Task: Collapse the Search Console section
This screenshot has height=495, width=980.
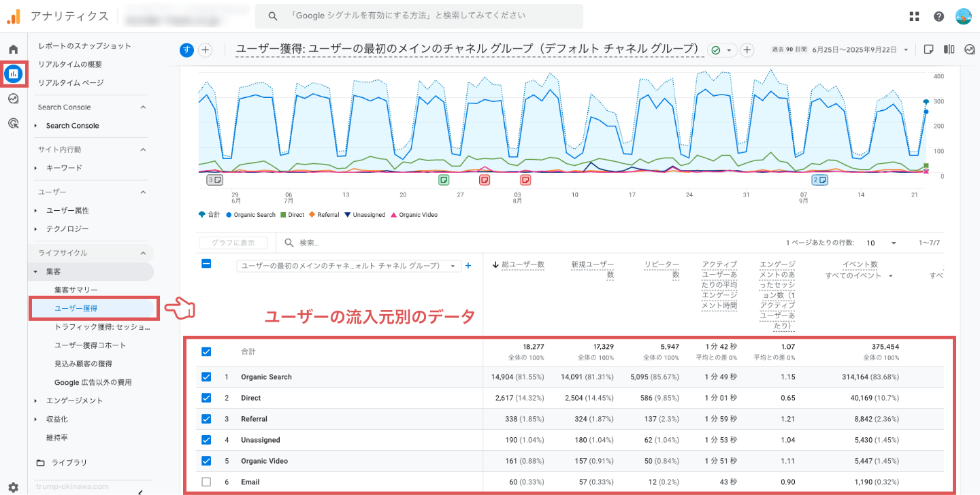Action: [143, 107]
